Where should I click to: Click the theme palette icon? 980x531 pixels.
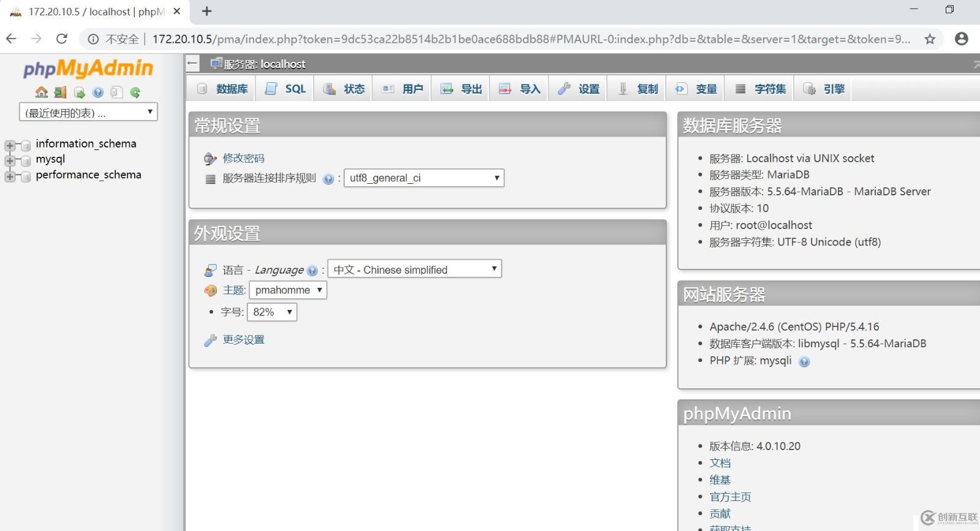point(210,290)
